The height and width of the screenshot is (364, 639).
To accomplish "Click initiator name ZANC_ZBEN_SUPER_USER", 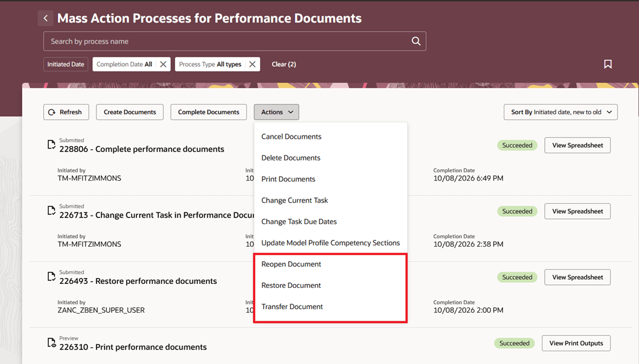I will point(101,310).
